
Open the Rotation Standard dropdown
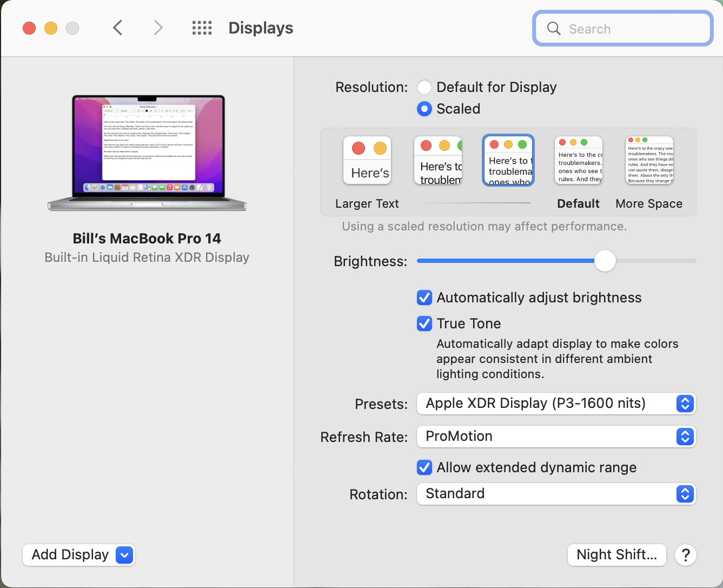coord(556,494)
